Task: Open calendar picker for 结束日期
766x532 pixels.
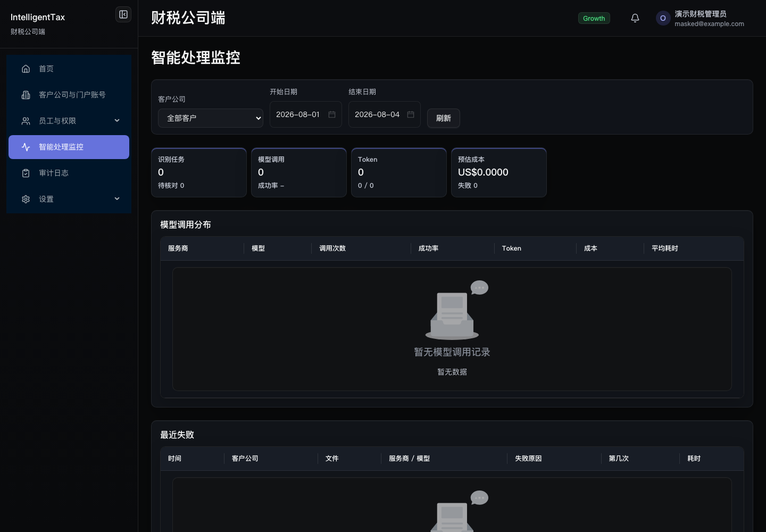Action: [x=411, y=114]
